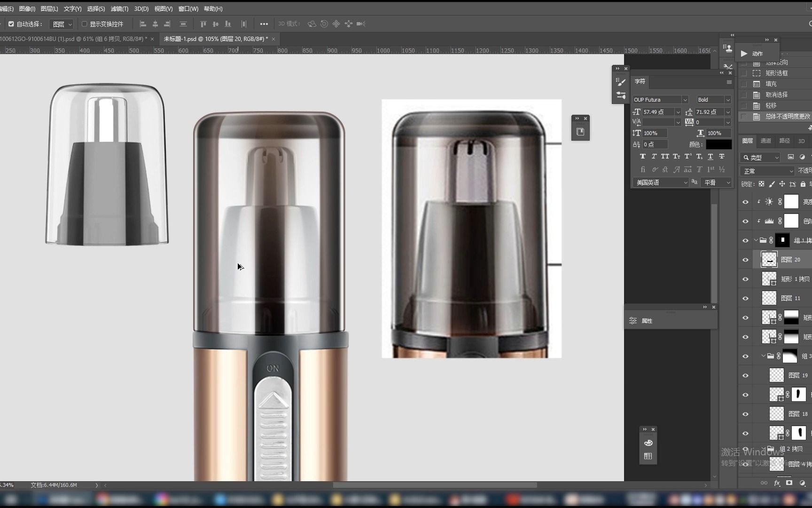Image resolution: width=812 pixels, height=508 pixels.
Task: Click lock position move icon
Action: [x=782, y=184]
